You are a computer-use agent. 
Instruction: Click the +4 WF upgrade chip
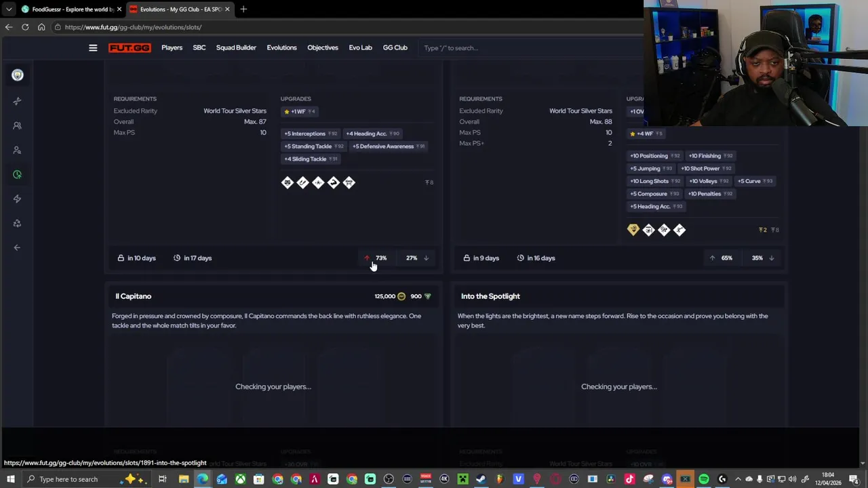coord(646,134)
